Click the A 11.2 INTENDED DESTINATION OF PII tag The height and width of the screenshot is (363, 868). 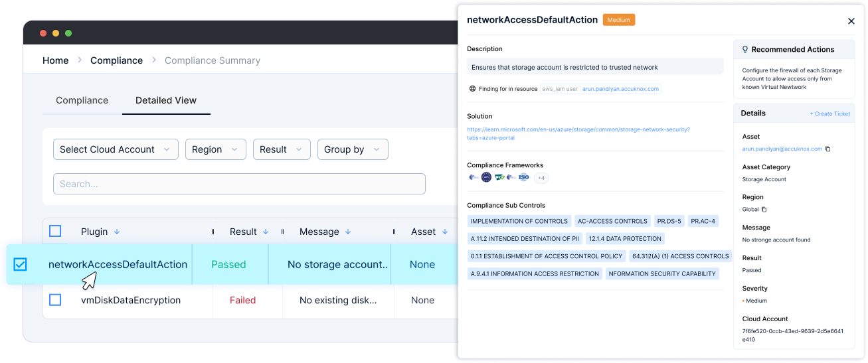point(525,238)
